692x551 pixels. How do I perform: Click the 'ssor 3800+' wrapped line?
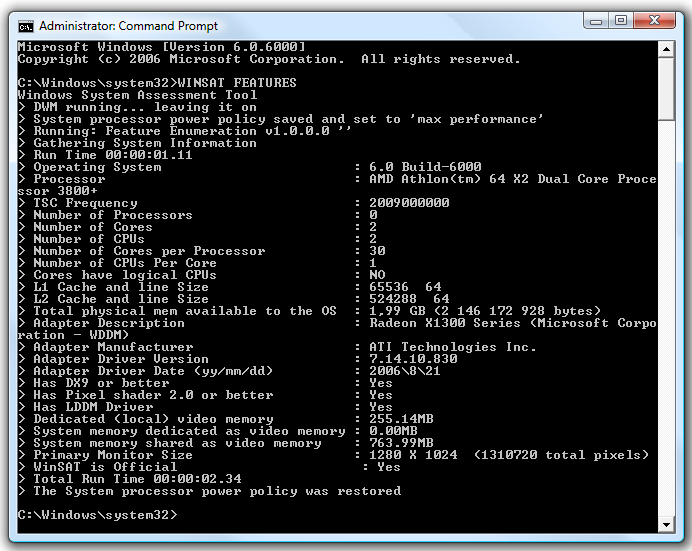coord(57,191)
